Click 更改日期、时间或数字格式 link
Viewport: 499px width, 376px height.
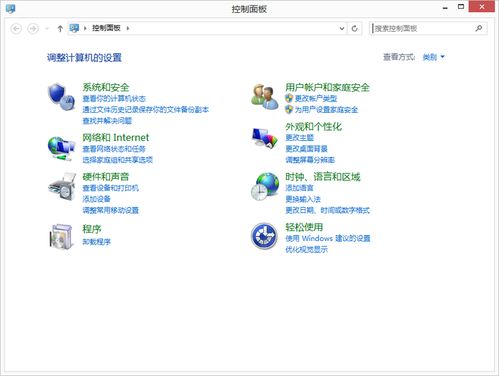327,210
